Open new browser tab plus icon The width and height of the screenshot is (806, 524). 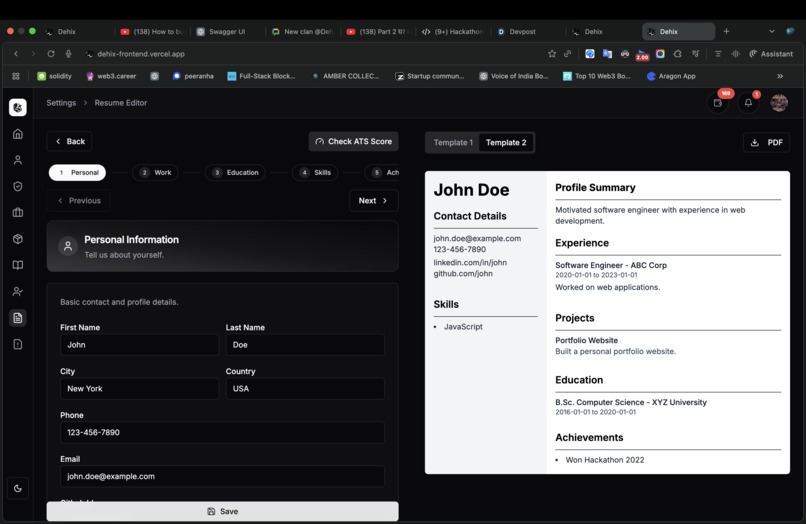[726, 31]
